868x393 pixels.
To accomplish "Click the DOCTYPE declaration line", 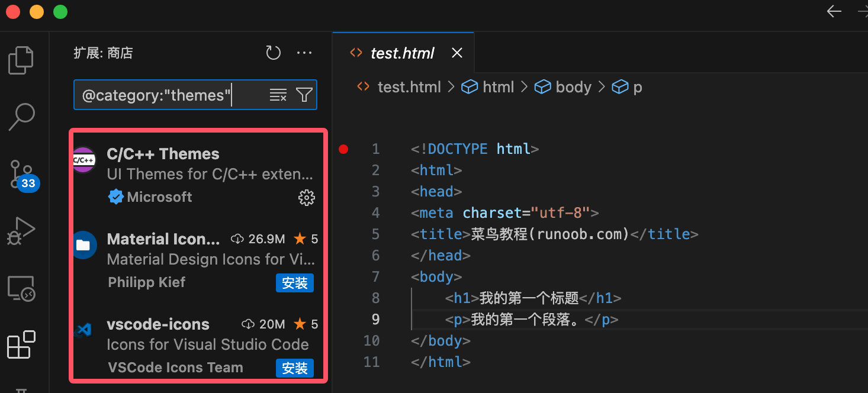I will [475, 149].
